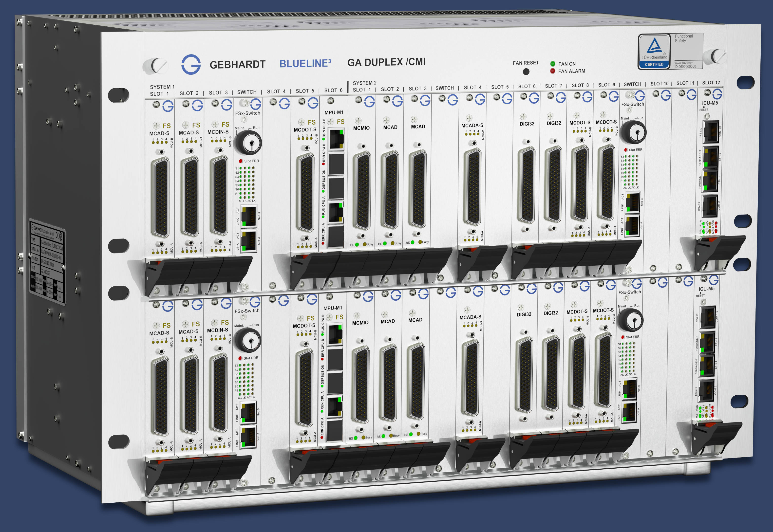Turn the lower-row System 2 FSx-Switch Maint/Run key switch
The height and width of the screenshot is (532, 773).
(x=630, y=320)
